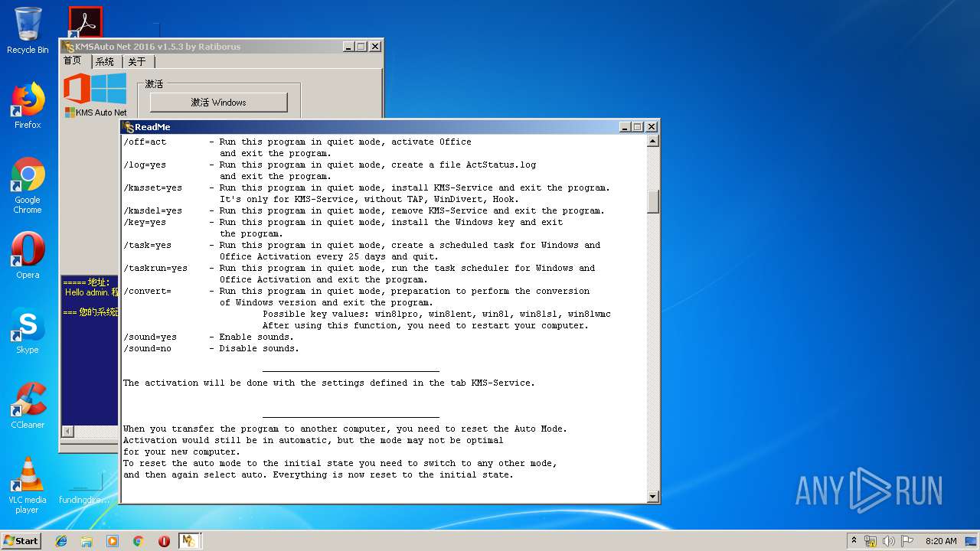Launch Firefox from the desktop
Screen dimensions: 980x551
(28, 106)
